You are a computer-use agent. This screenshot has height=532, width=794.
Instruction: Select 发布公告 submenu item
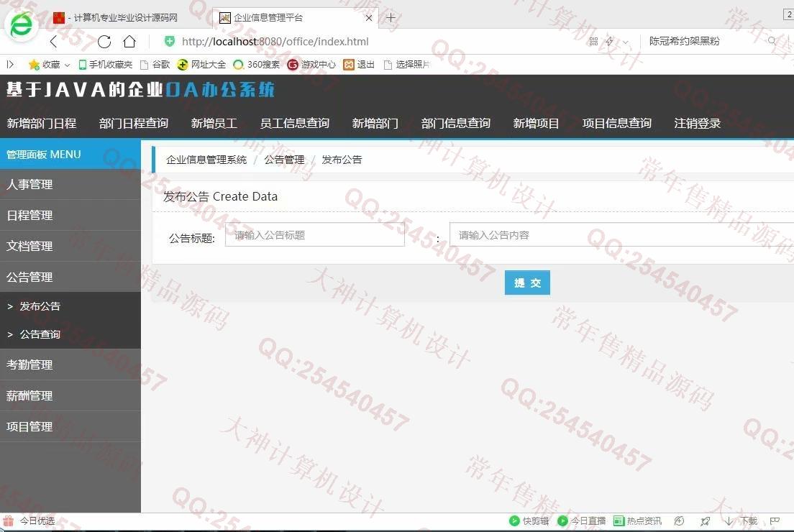(x=70, y=306)
